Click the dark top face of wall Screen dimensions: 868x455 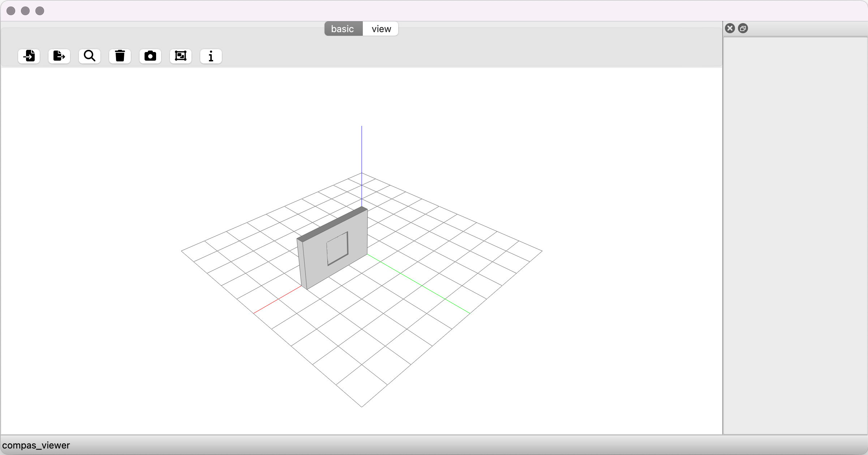[332, 224]
